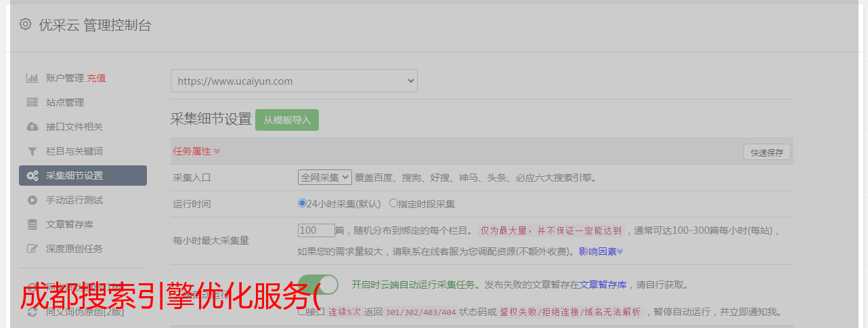The image size is (868, 328).
Task: Click the gear icon beside 优采云 管理控制台
Action: click(25, 24)
